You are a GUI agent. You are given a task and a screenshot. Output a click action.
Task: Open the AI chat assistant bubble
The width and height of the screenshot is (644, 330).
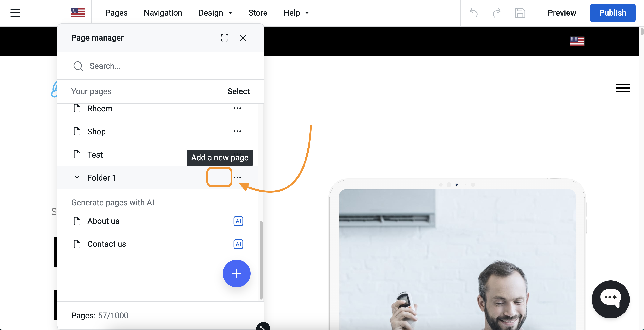click(611, 299)
